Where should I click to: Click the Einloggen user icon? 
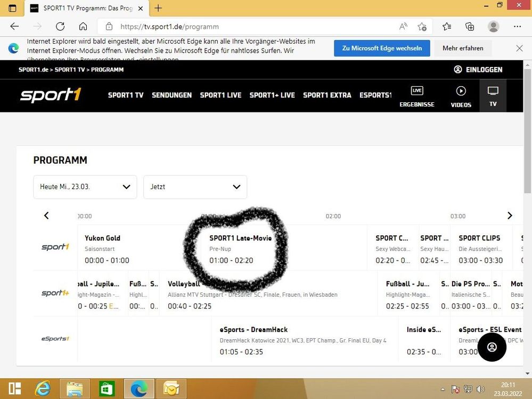[x=457, y=70]
